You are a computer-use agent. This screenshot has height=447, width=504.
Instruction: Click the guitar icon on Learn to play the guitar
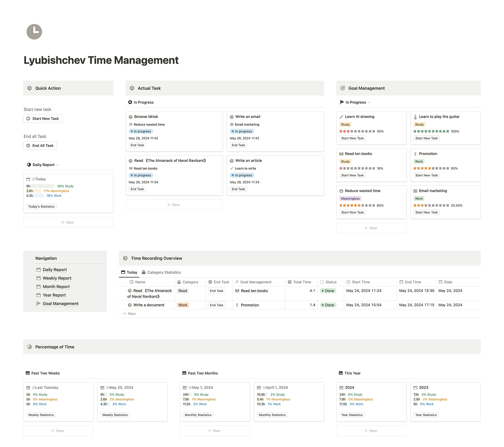415,117
